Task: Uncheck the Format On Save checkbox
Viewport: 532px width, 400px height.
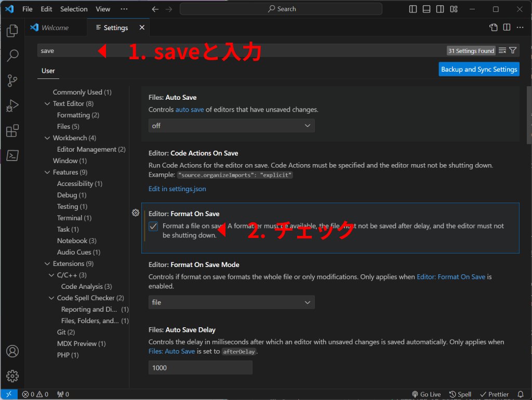Action: pyautogui.click(x=153, y=226)
